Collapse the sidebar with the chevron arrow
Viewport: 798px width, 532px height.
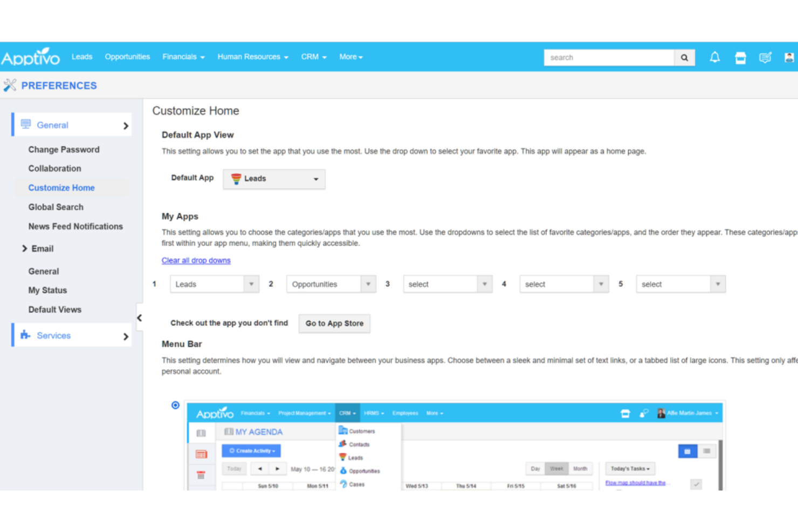pyautogui.click(x=140, y=318)
